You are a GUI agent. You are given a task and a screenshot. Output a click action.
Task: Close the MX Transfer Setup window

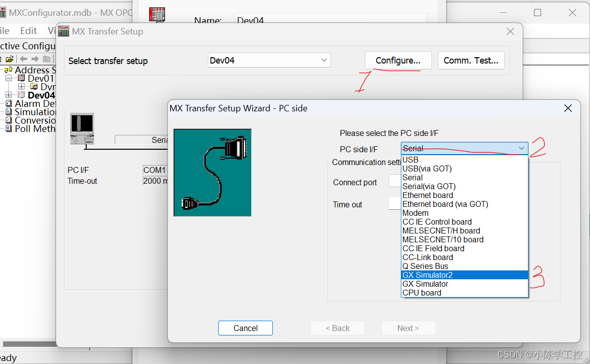click(x=510, y=31)
